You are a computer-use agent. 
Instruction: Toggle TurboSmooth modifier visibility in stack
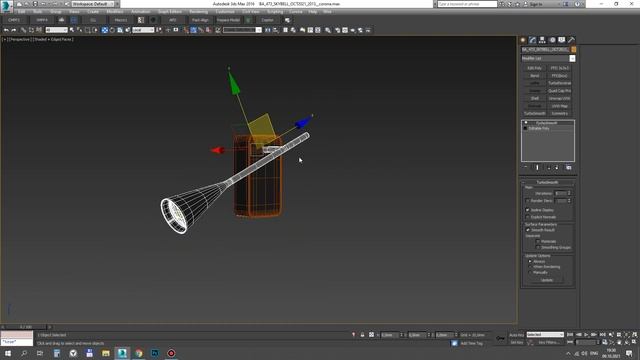tap(526, 123)
